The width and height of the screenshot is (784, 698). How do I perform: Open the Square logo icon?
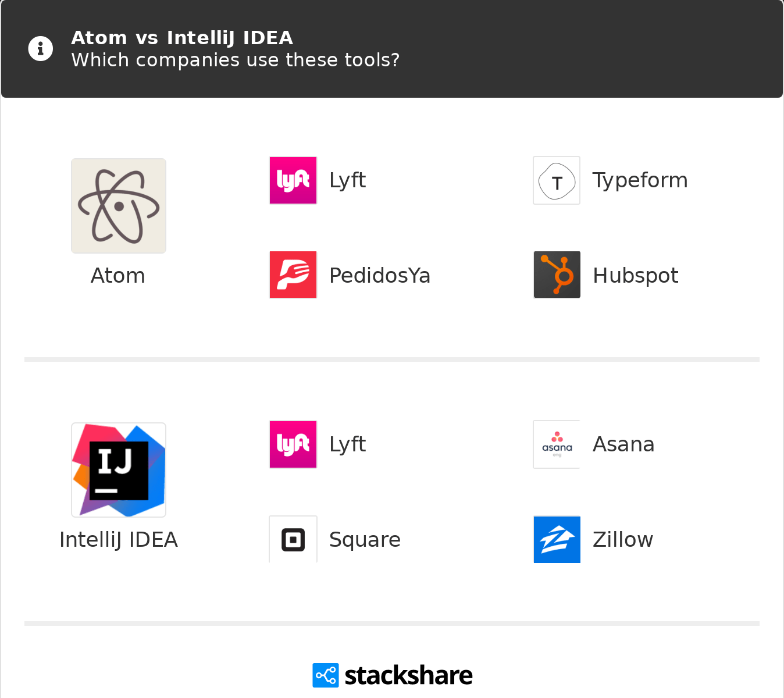coord(293,539)
